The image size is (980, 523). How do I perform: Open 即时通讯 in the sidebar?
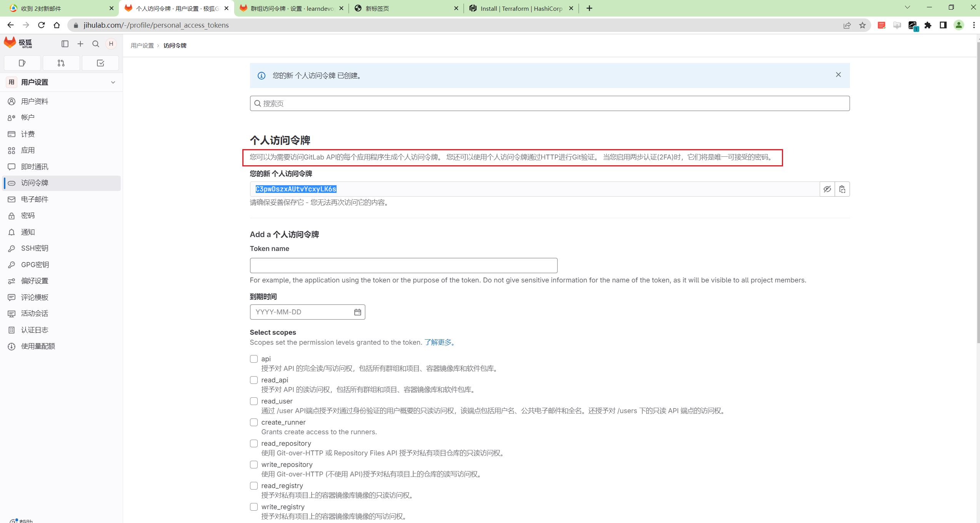(62, 167)
